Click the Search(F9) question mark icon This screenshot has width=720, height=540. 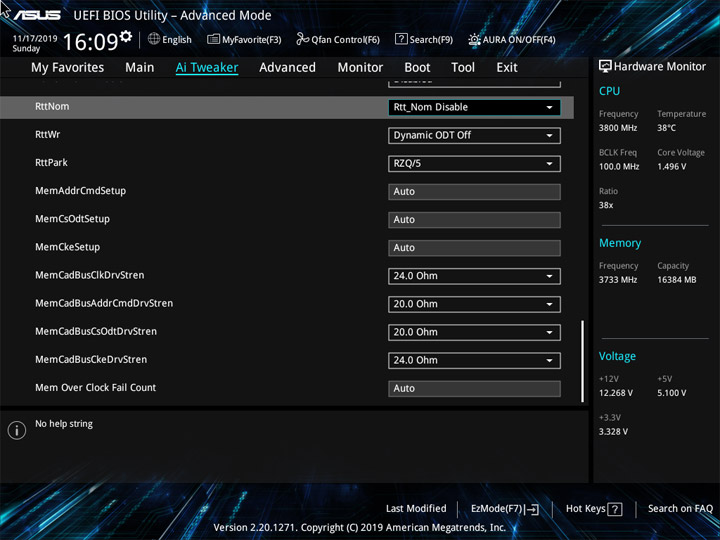[401, 39]
